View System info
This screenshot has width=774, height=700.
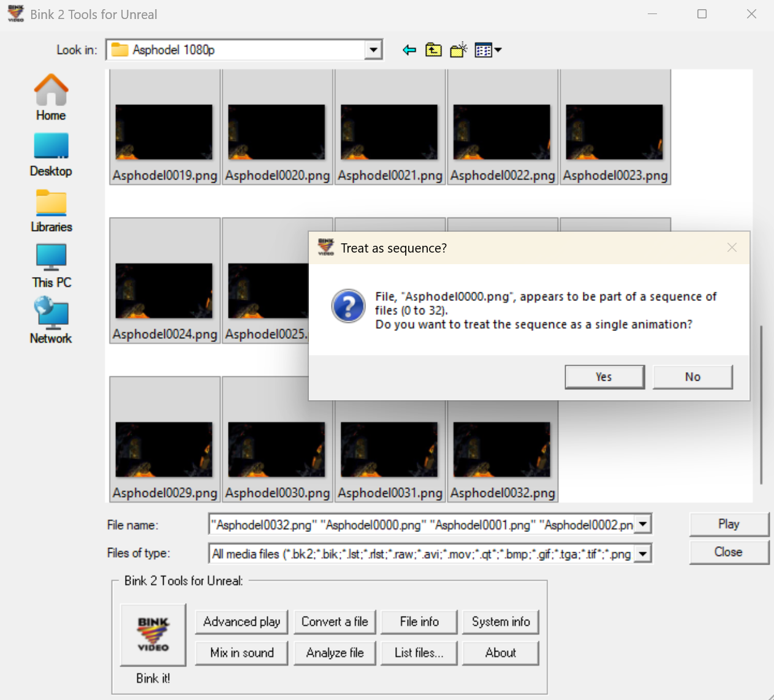501,622
